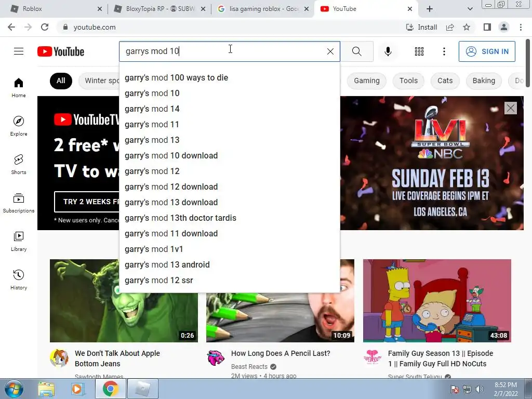The width and height of the screenshot is (532, 399).
Task: Go to Home in the sidebar
Action: tap(19, 87)
